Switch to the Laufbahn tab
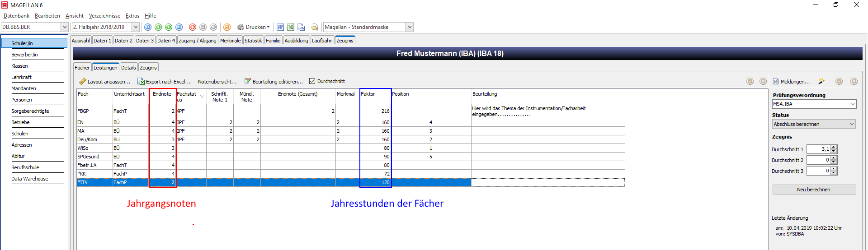This screenshot has width=868, height=250. [x=322, y=41]
